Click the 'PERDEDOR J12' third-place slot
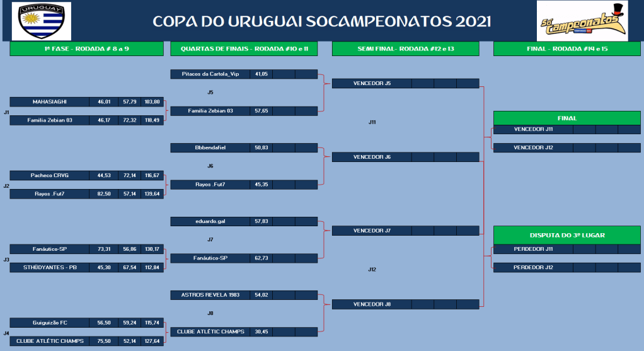 (532, 267)
